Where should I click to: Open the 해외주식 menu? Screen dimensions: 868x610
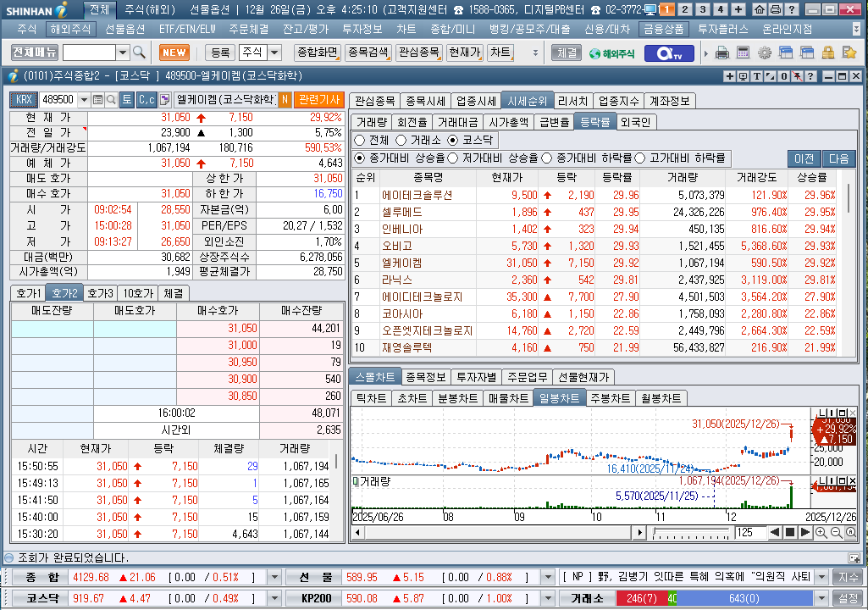tap(70, 29)
